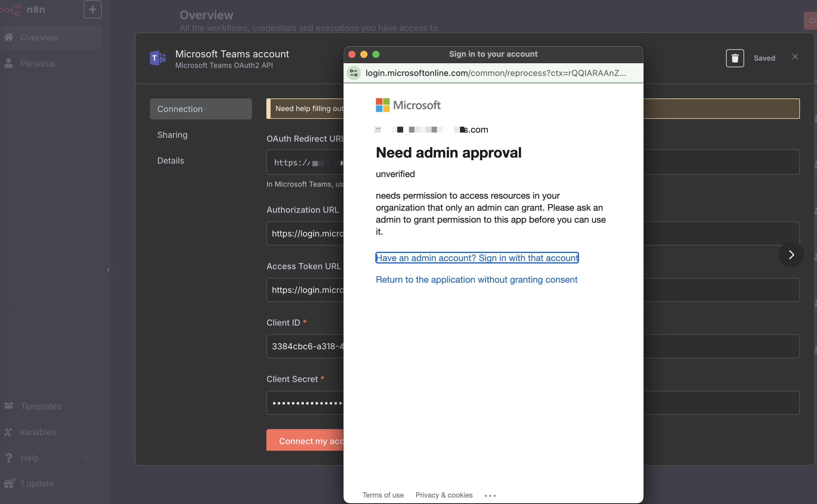Open the Help menu in sidebar

tap(51, 458)
